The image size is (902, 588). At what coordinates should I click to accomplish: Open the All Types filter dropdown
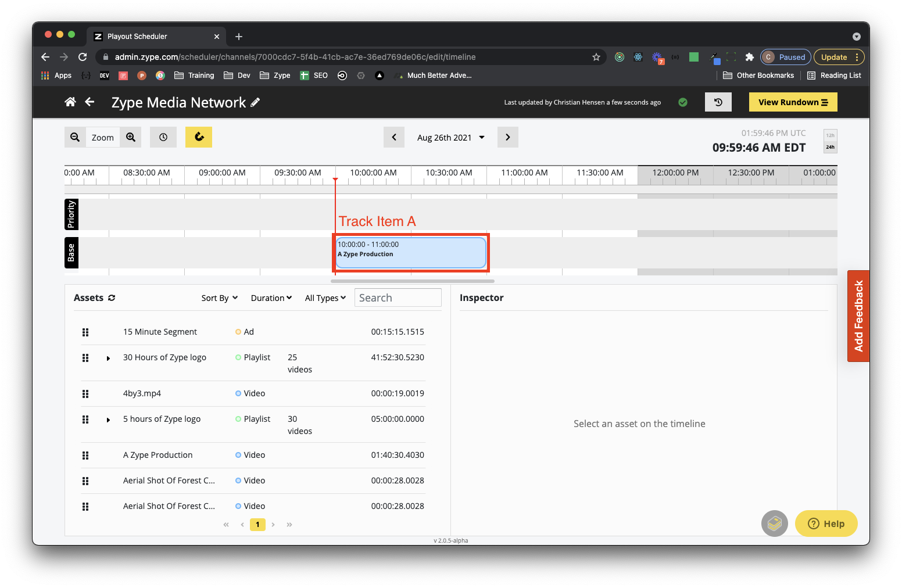[325, 298]
